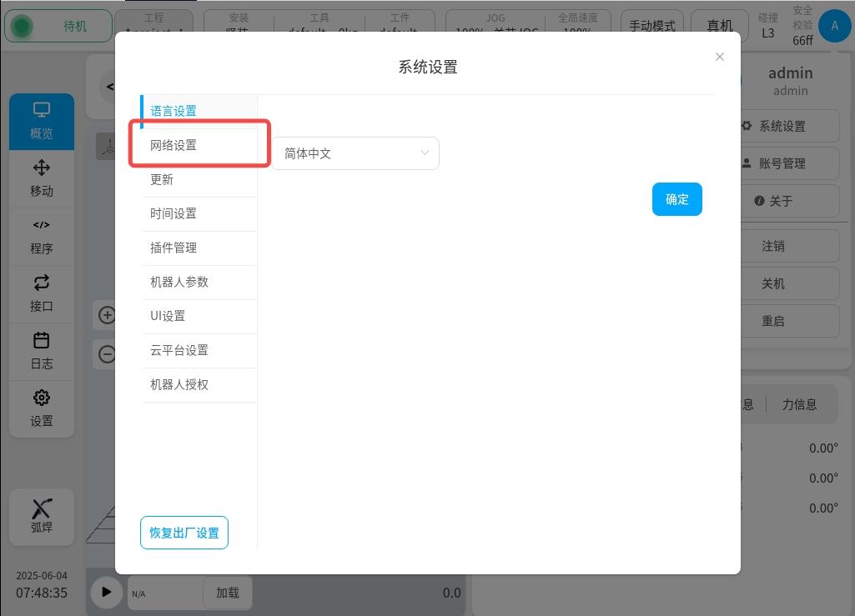Open the 程序 program code icon
The height and width of the screenshot is (616, 855).
(x=42, y=226)
